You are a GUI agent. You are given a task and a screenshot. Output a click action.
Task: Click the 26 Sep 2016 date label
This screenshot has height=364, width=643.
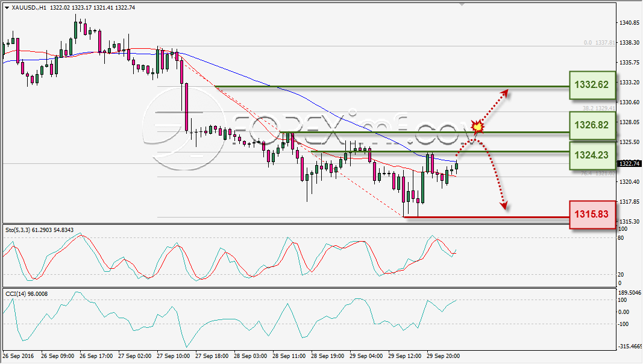tap(18, 356)
